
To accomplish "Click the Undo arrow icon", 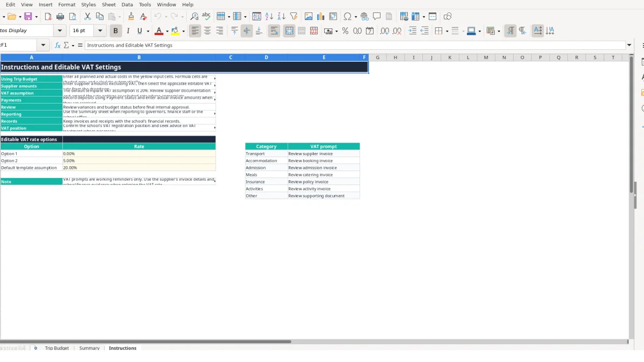I will click(158, 17).
